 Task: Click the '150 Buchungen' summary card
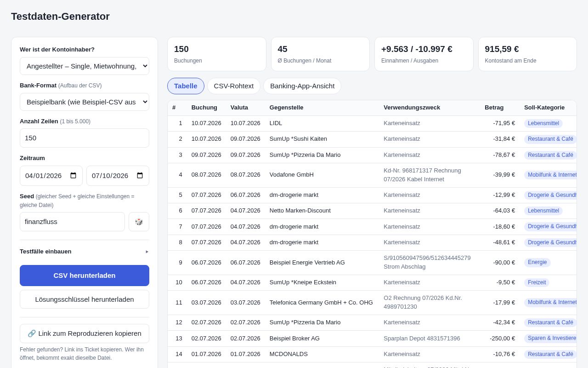point(217,54)
